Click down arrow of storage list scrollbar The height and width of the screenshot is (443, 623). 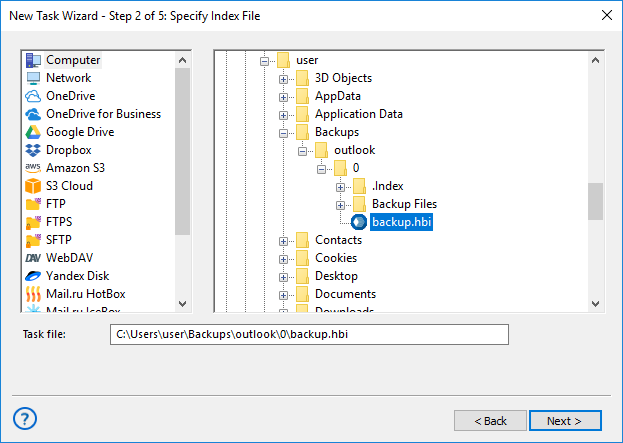click(x=182, y=304)
